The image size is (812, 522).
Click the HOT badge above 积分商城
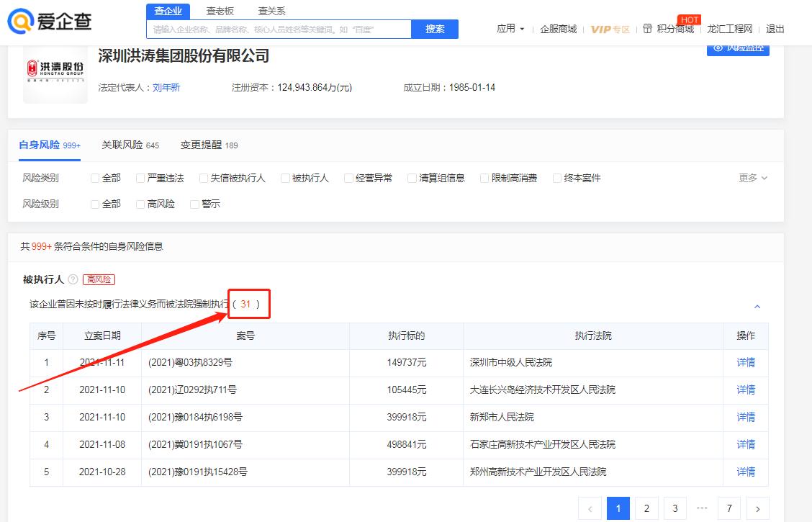pyautogui.click(x=689, y=19)
